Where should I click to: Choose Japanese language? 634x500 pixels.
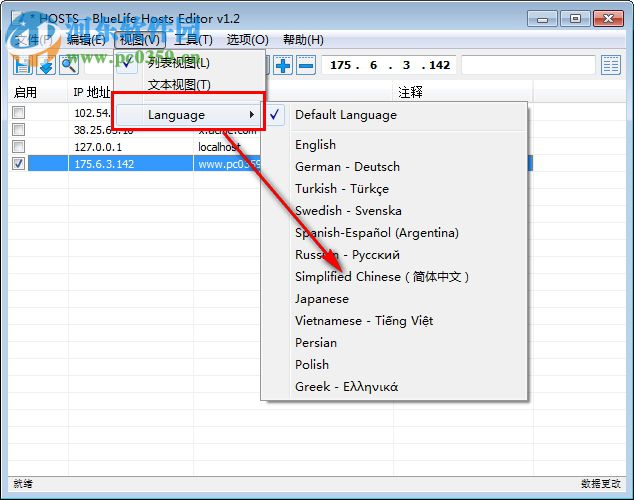[394, 299]
